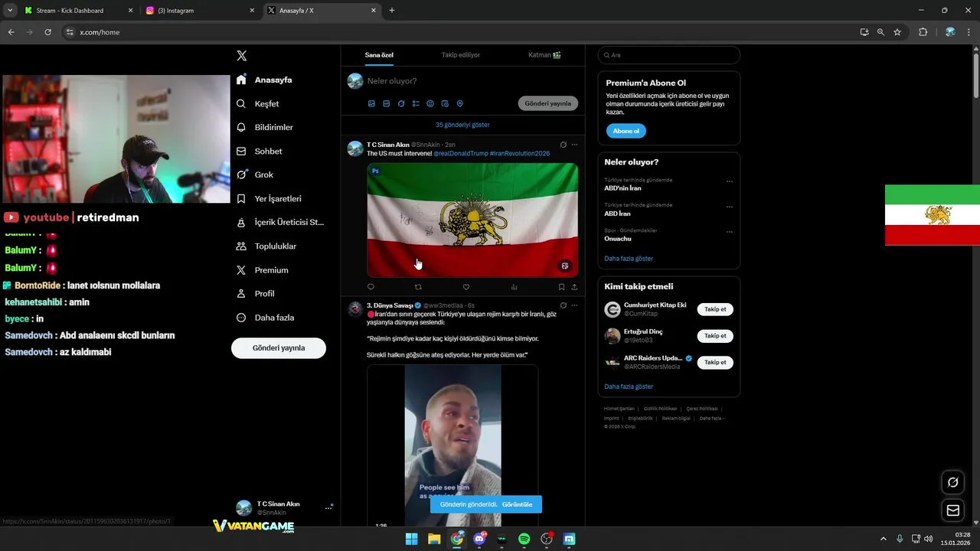Click the Abone ol premium button
Viewport: 980px width, 551px height.
(x=626, y=131)
